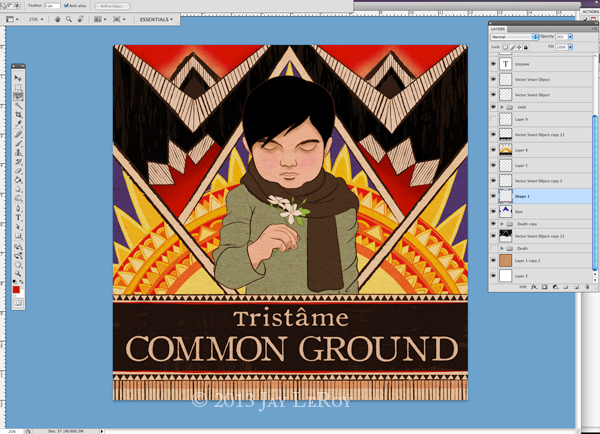Hide the Shape 1 layer

coord(493,196)
